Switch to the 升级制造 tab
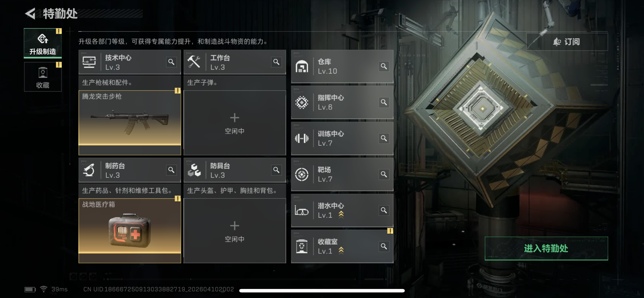This screenshot has height=298, width=644. pos(43,43)
